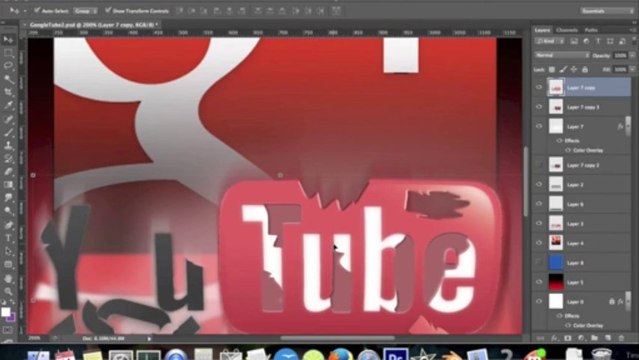The image size is (639, 360).
Task: Open the Group dropdown beside Auto-Select
Action: pyautogui.click(x=85, y=11)
